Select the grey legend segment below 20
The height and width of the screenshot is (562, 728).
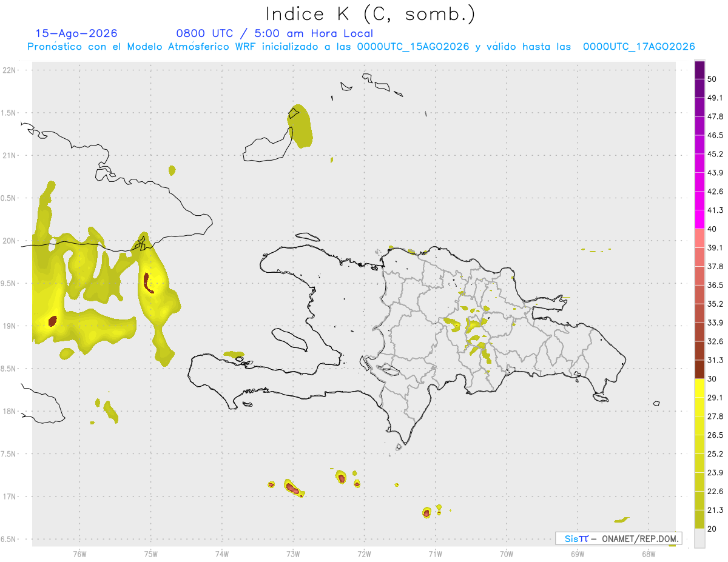click(x=699, y=538)
